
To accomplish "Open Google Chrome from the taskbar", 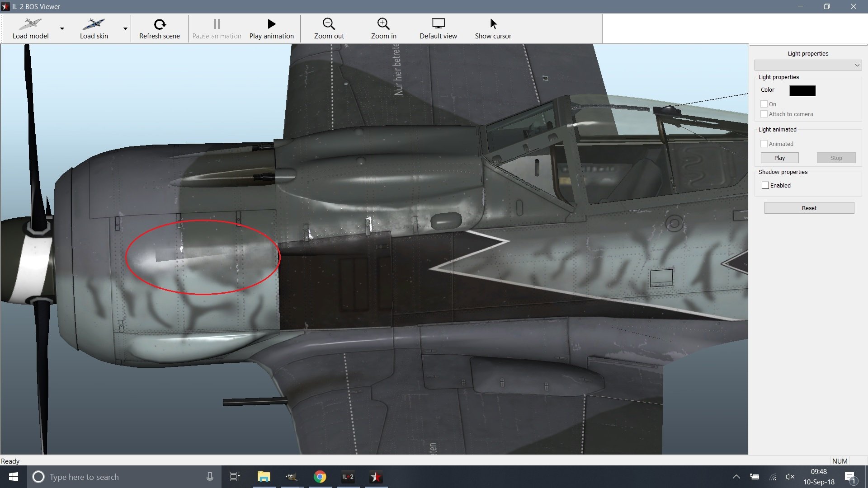I will pyautogui.click(x=320, y=477).
